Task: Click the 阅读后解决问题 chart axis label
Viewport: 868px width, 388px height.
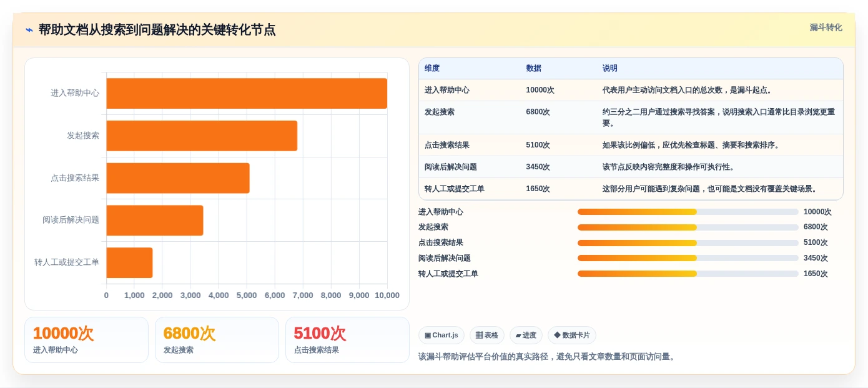Action: [71, 220]
